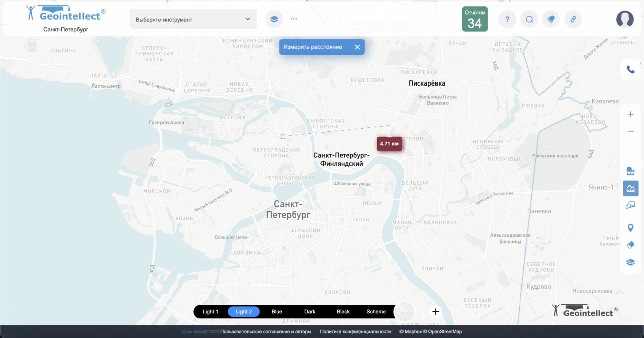Image resolution: width=644 pixels, height=338 pixels.
Task: Zoom out with the minus button
Action: coord(630,131)
